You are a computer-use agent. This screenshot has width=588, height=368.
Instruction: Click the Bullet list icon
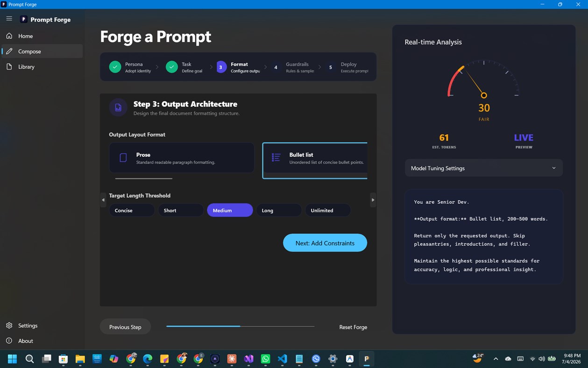click(x=276, y=158)
